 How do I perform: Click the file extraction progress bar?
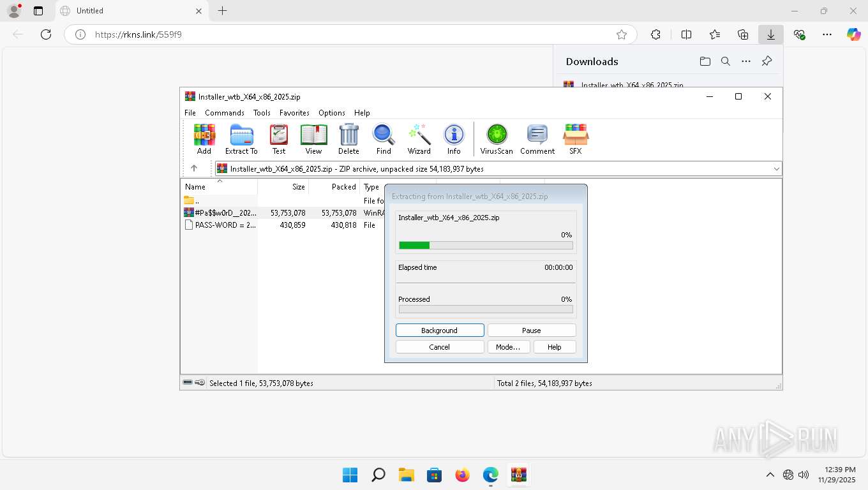point(486,245)
